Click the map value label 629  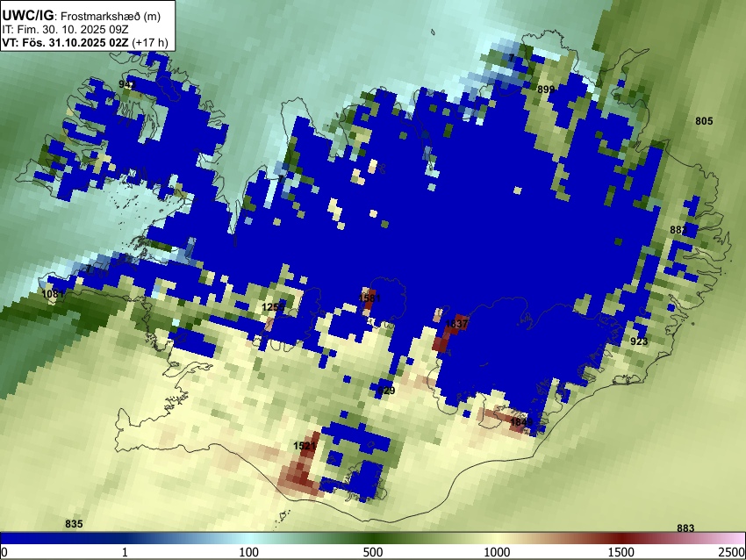point(386,391)
